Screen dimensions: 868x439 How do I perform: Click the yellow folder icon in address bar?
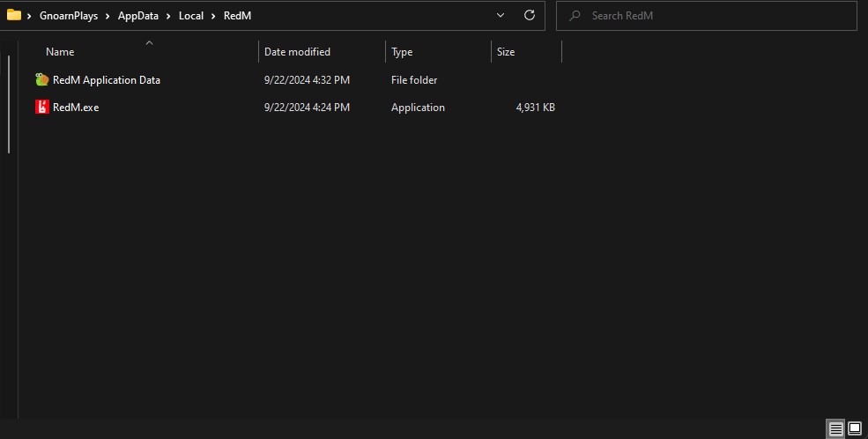(14, 15)
